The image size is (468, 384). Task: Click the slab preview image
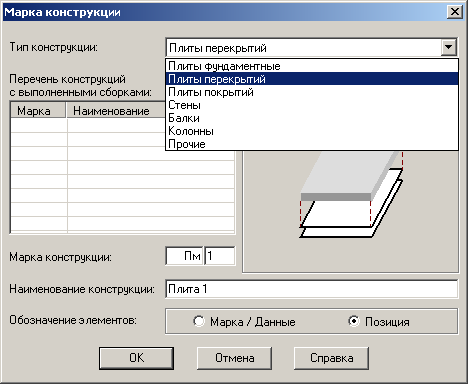tap(351, 210)
